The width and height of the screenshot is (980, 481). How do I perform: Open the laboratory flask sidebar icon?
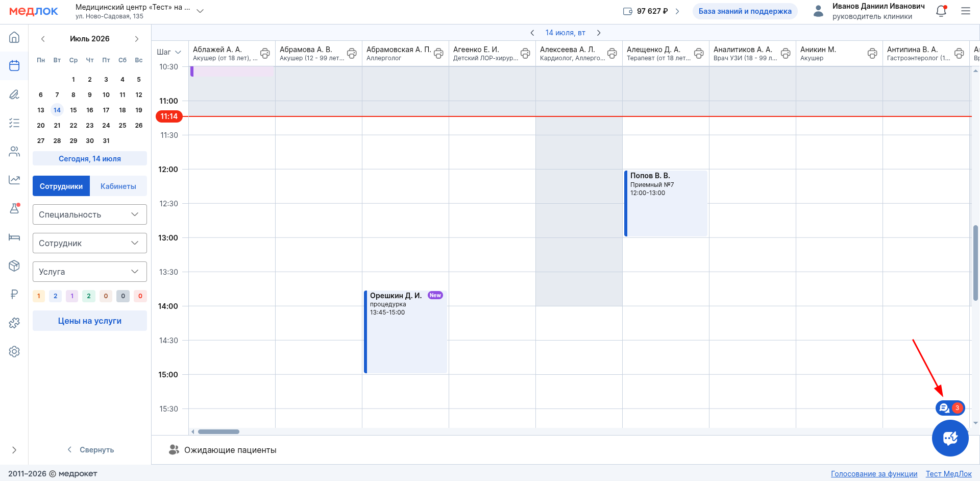click(x=14, y=208)
